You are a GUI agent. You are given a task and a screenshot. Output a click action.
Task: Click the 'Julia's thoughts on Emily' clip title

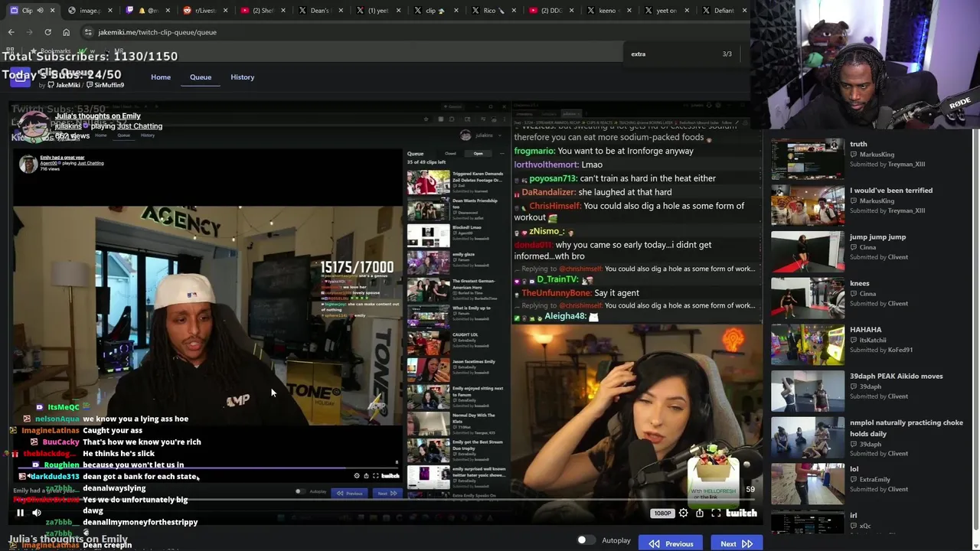click(x=98, y=116)
